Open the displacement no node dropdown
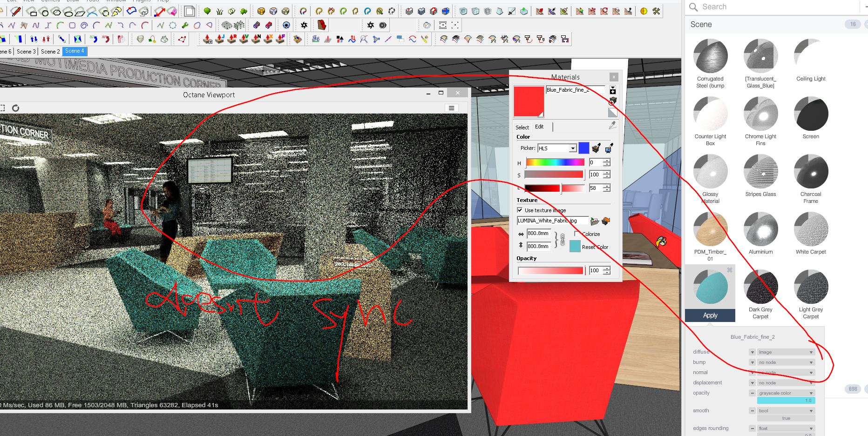This screenshot has height=436, width=868. 786,383
